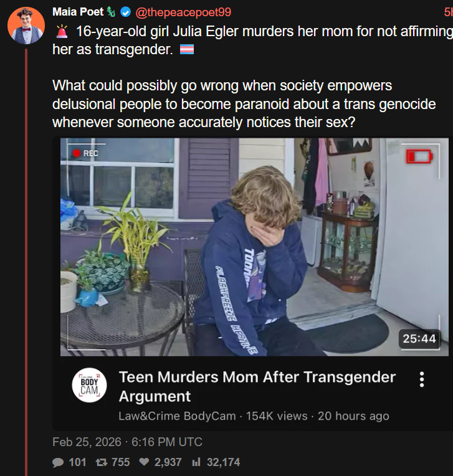
Task: Open the Law&Crime BodyCam channel logo
Action: [89, 385]
